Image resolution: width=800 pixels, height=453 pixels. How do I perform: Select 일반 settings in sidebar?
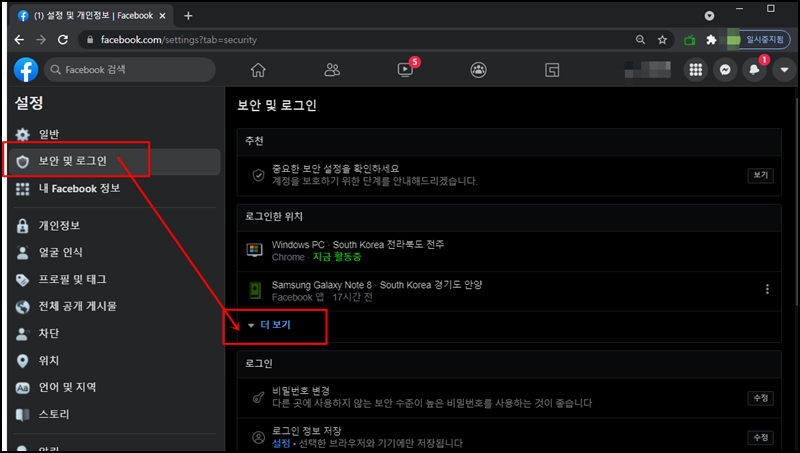pos(114,134)
